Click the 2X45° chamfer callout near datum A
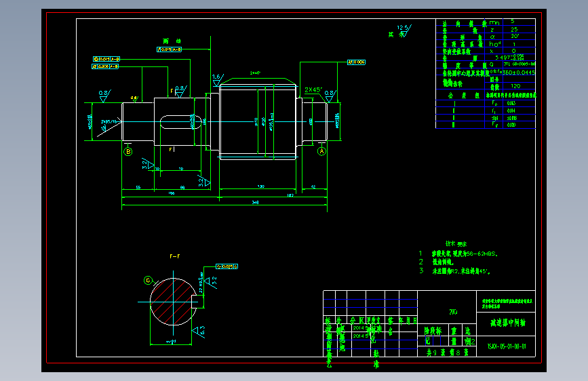Image resolution: width=588 pixels, height=381 pixels. tap(313, 90)
